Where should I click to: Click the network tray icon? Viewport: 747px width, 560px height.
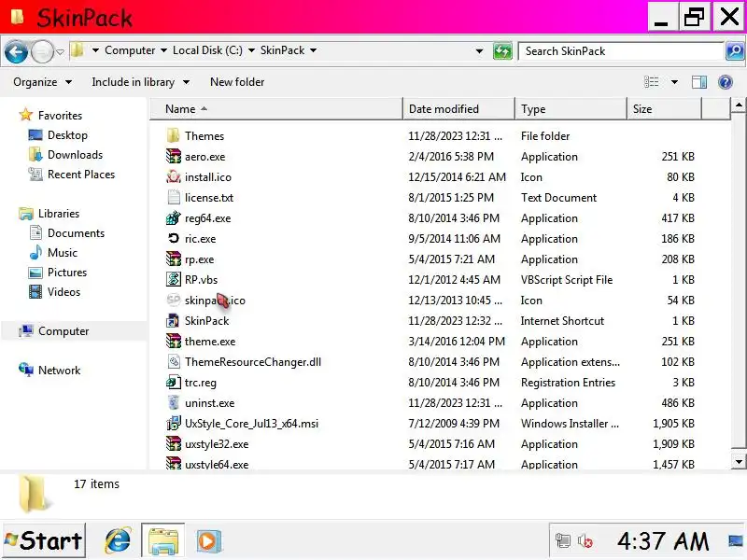click(x=563, y=540)
